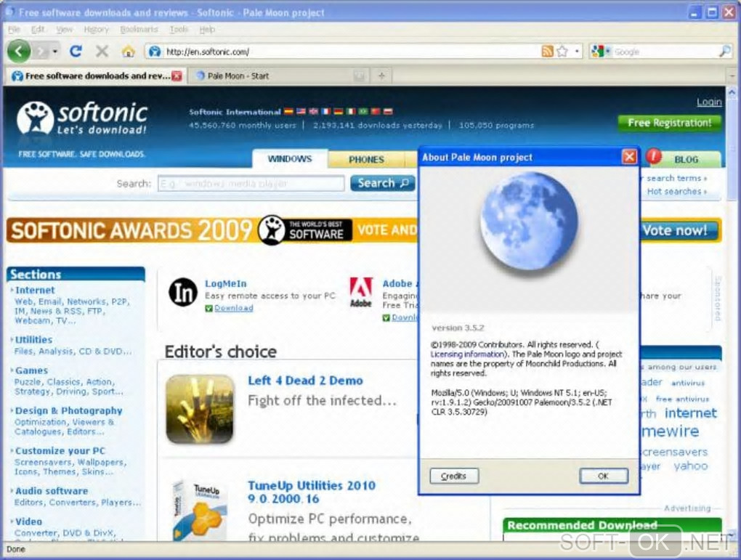Image resolution: width=741 pixels, height=560 pixels.
Task: Open the Google search engine selector
Action: click(x=601, y=52)
